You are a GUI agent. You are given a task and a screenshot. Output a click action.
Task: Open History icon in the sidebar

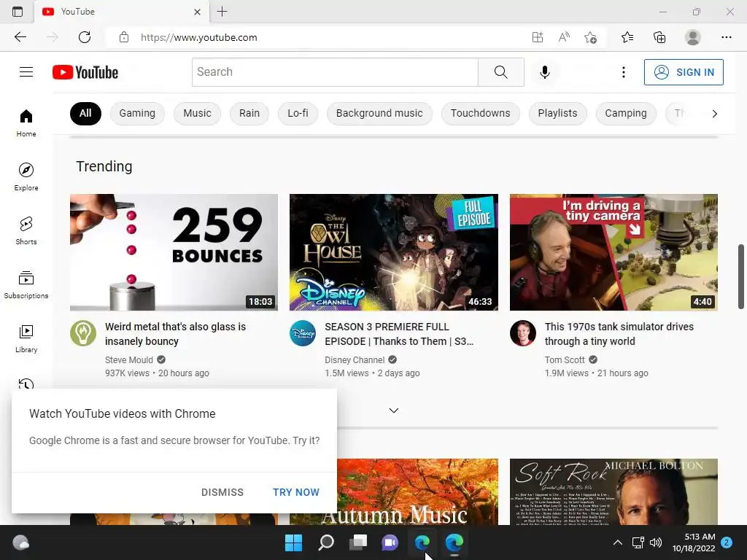coord(26,384)
